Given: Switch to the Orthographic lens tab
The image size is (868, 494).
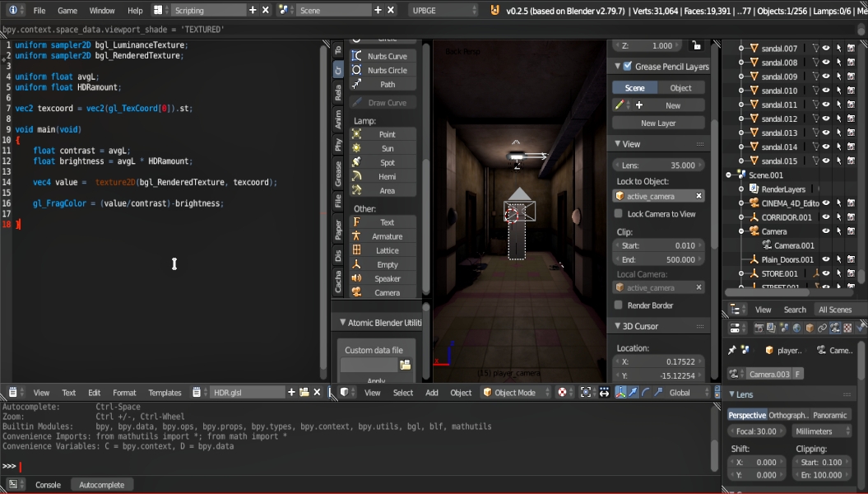Looking at the screenshot, I should pyautogui.click(x=788, y=415).
